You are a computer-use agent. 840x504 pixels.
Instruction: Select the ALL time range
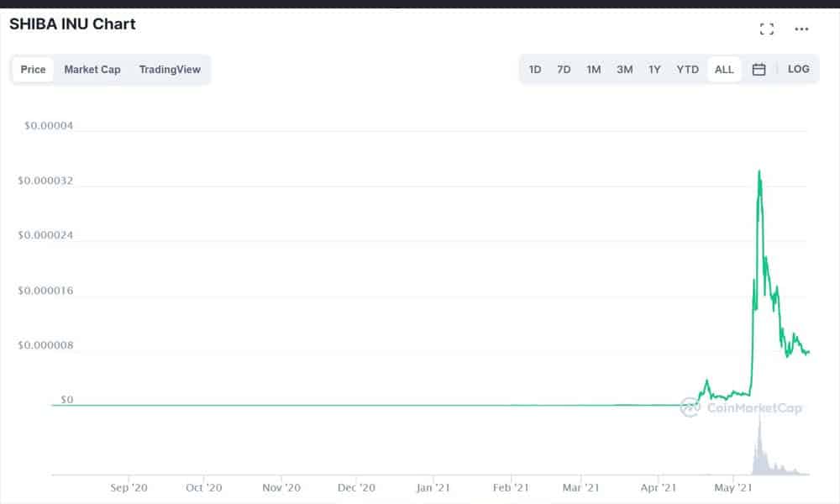point(724,70)
